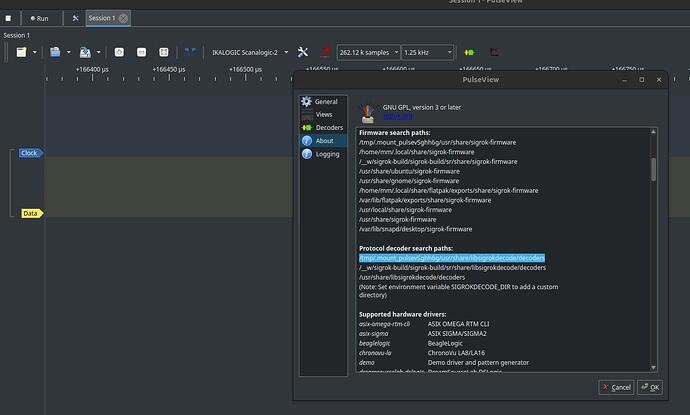The height and width of the screenshot is (415, 690).
Task: Click the open file folder icon
Action: point(55,52)
